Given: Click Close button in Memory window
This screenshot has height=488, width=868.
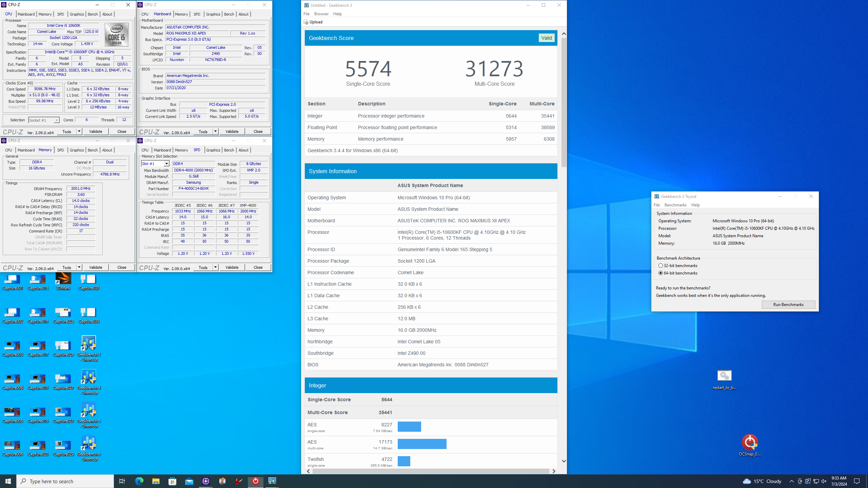Looking at the screenshot, I should pyautogui.click(x=122, y=267).
